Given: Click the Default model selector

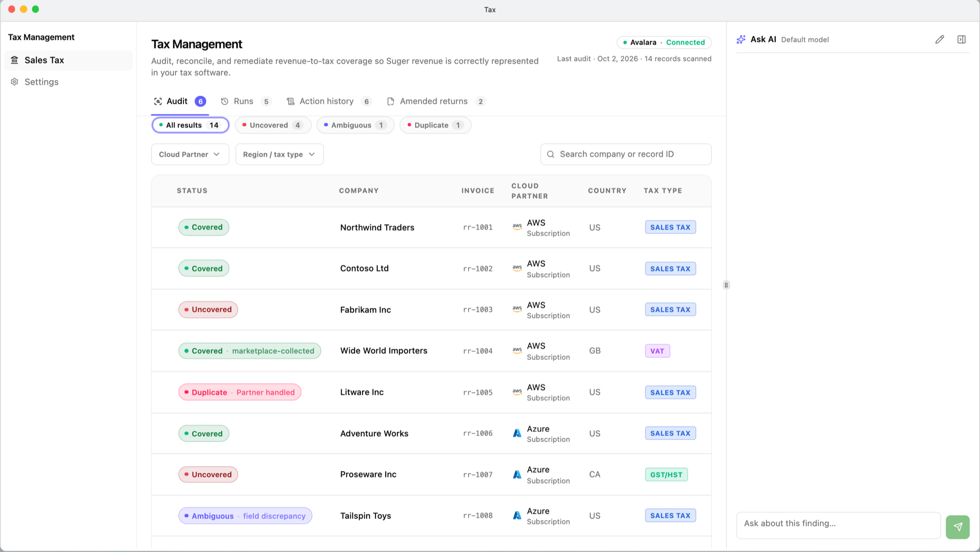Looking at the screenshot, I should (805, 40).
